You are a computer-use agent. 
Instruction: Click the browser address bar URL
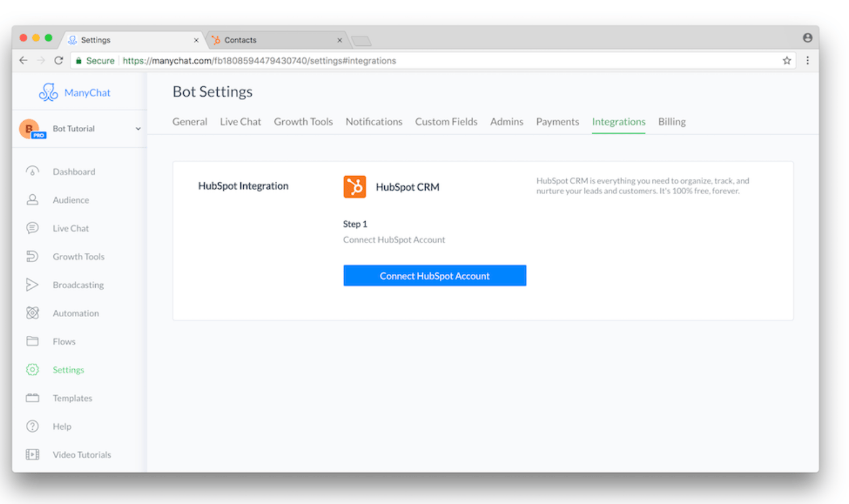click(x=259, y=61)
